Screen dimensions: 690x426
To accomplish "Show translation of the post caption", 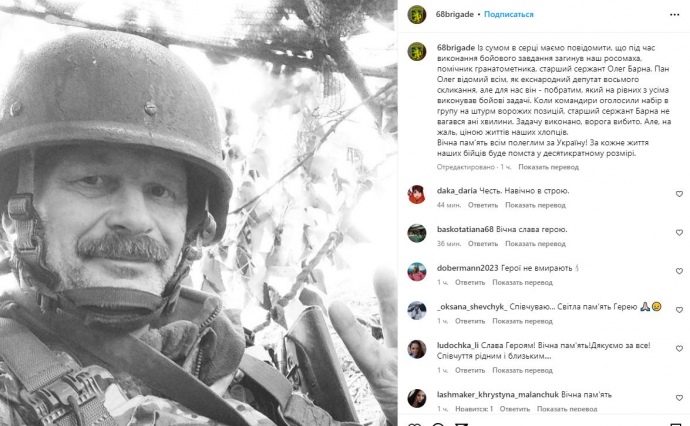I will pyautogui.click(x=548, y=167).
